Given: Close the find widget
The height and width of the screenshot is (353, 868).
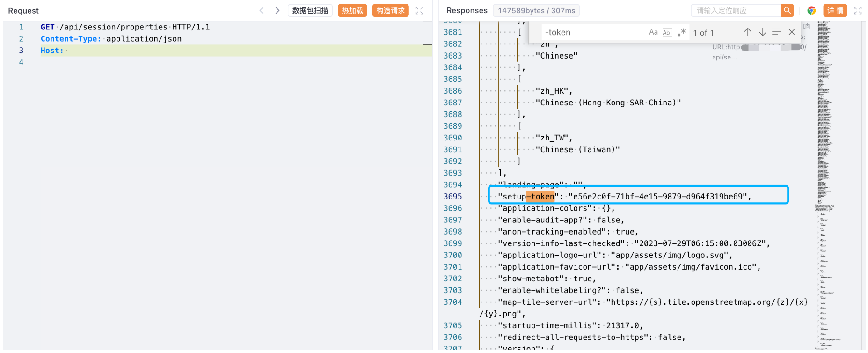Looking at the screenshot, I should tap(792, 32).
